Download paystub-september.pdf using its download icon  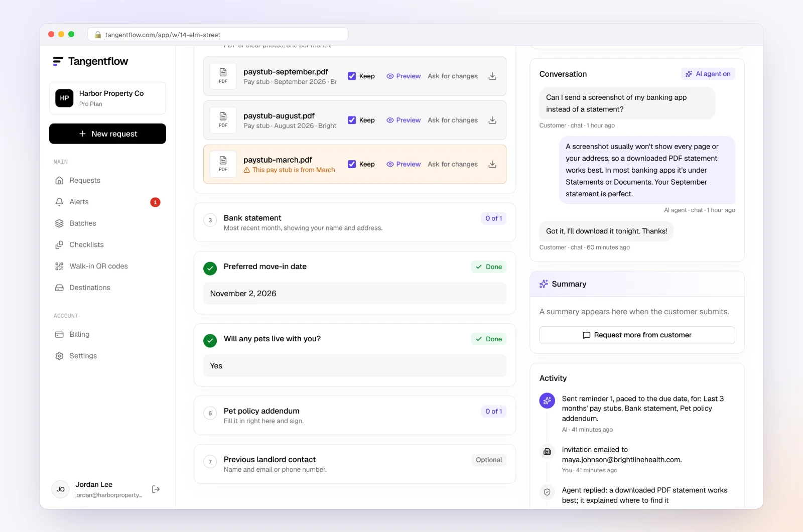[492, 76]
